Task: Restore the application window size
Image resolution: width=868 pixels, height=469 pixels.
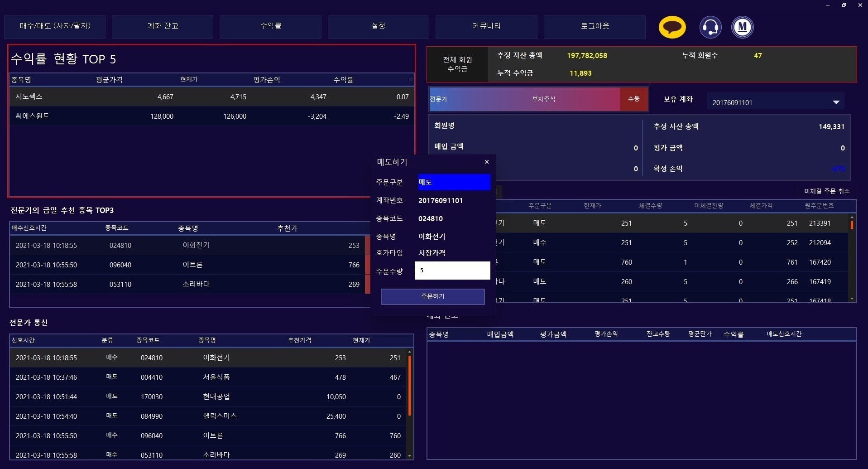Action: (x=844, y=5)
